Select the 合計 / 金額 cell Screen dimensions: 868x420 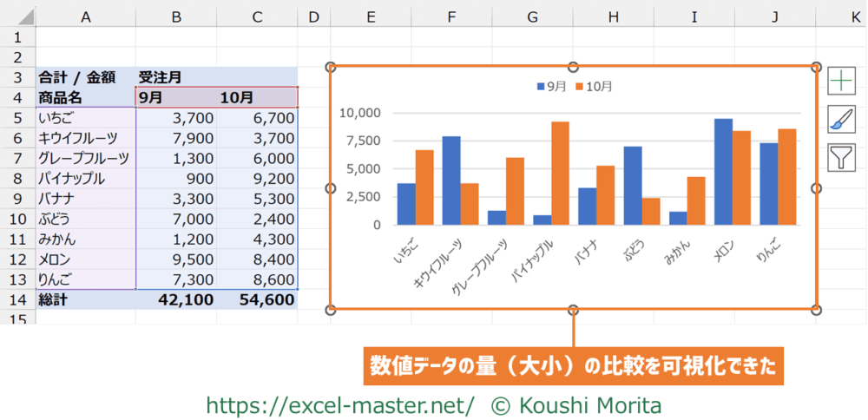point(85,77)
